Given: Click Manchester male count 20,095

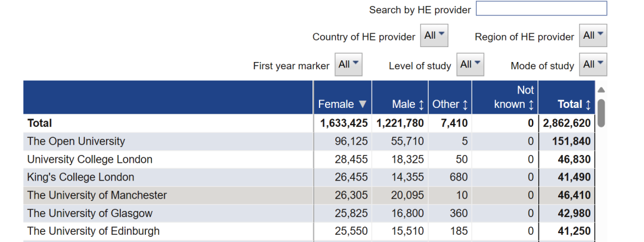Looking at the screenshot, I should coord(407,195).
